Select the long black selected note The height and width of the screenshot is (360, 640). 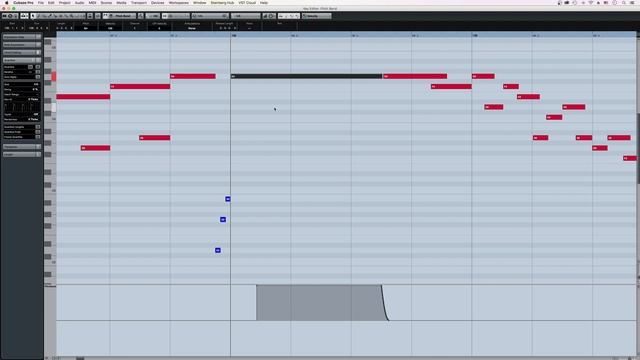306,76
